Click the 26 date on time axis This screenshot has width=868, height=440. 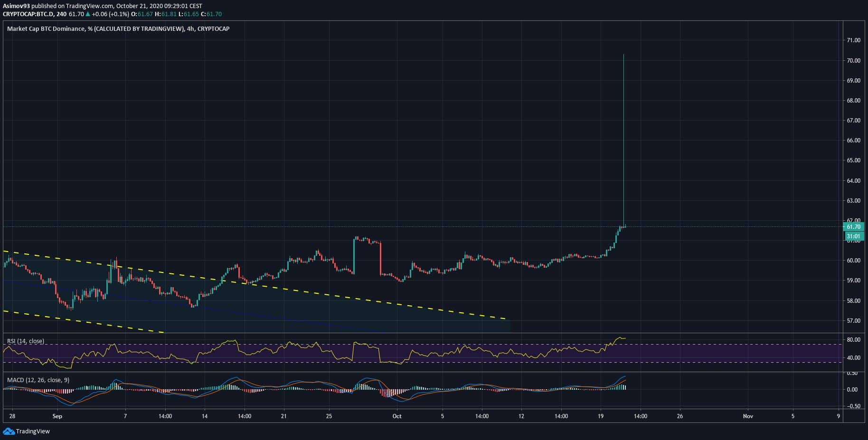[x=680, y=416]
